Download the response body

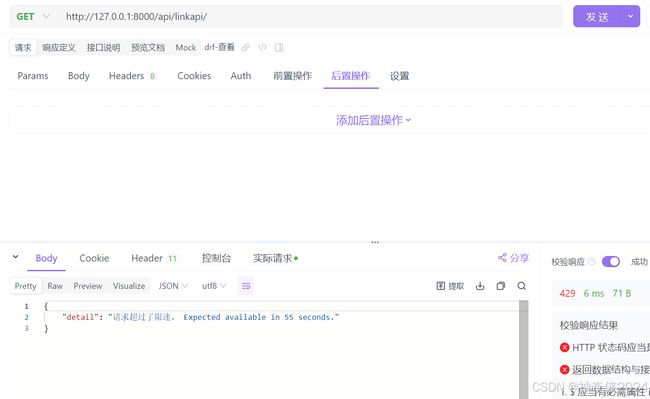tap(480, 286)
